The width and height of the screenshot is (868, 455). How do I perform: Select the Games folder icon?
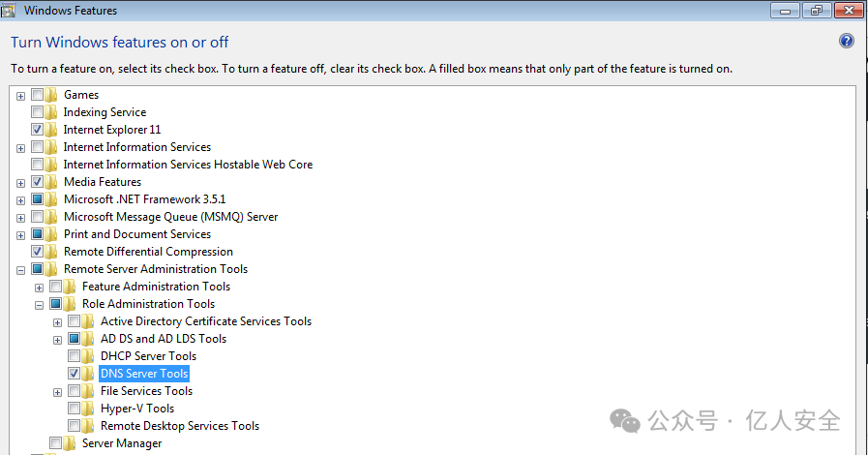click(51, 95)
